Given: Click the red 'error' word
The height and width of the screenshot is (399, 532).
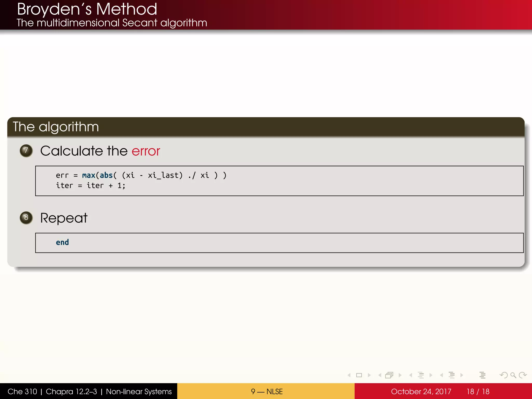Looking at the screenshot, I should tap(146, 151).
